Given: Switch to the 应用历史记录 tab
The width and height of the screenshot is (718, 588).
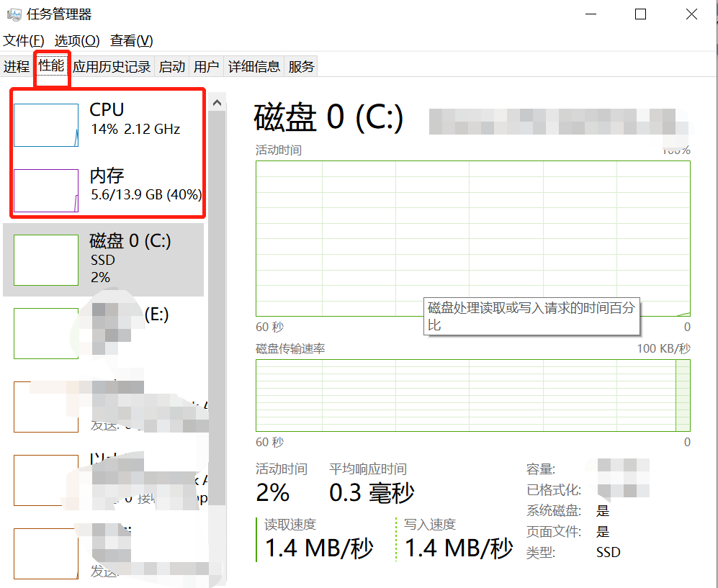Looking at the screenshot, I should (x=112, y=67).
